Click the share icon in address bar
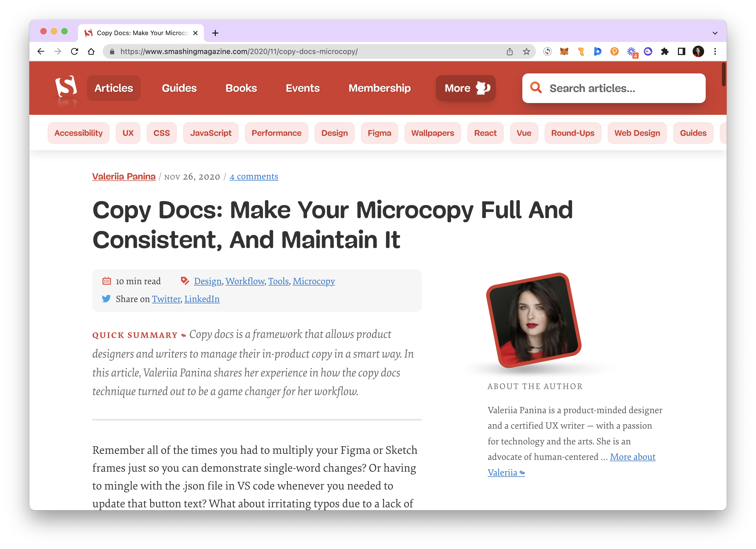Screen dimensions: 756x549 [509, 51]
